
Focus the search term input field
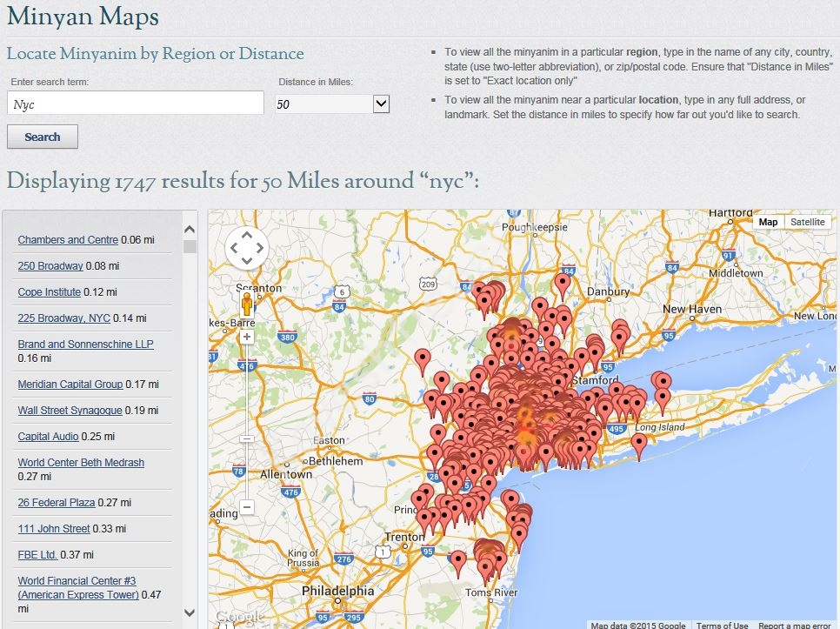(x=135, y=104)
